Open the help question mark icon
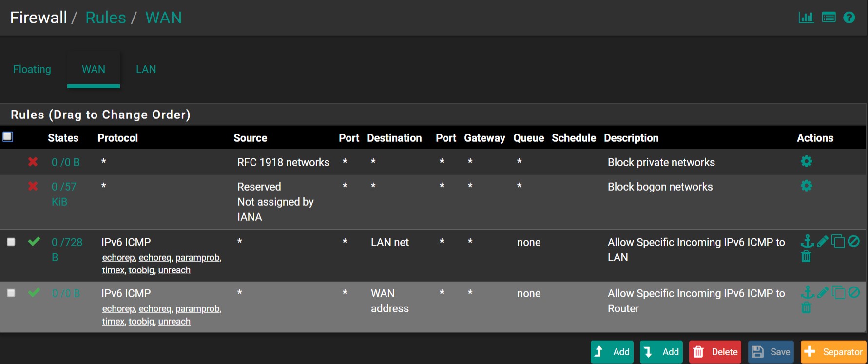 849,18
